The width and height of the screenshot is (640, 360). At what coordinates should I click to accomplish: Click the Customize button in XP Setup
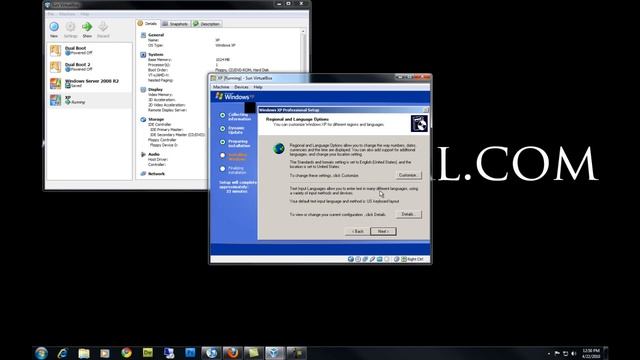click(408, 175)
